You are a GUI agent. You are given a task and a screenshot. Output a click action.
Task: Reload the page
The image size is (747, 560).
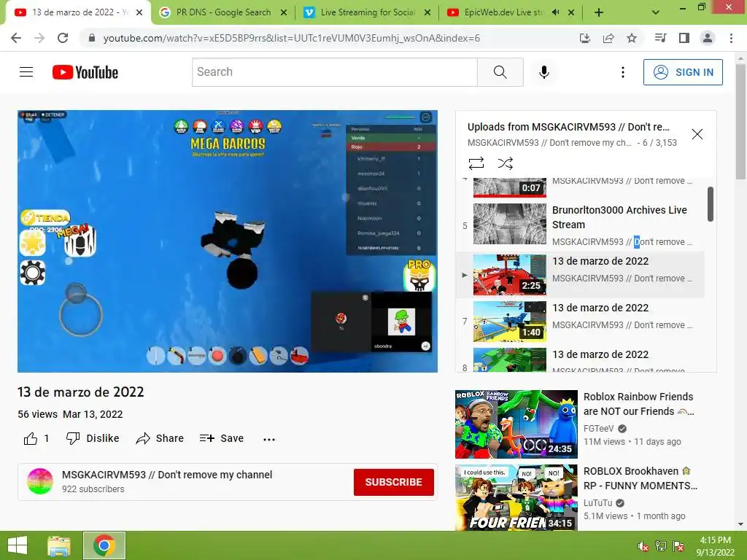(x=63, y=38)
